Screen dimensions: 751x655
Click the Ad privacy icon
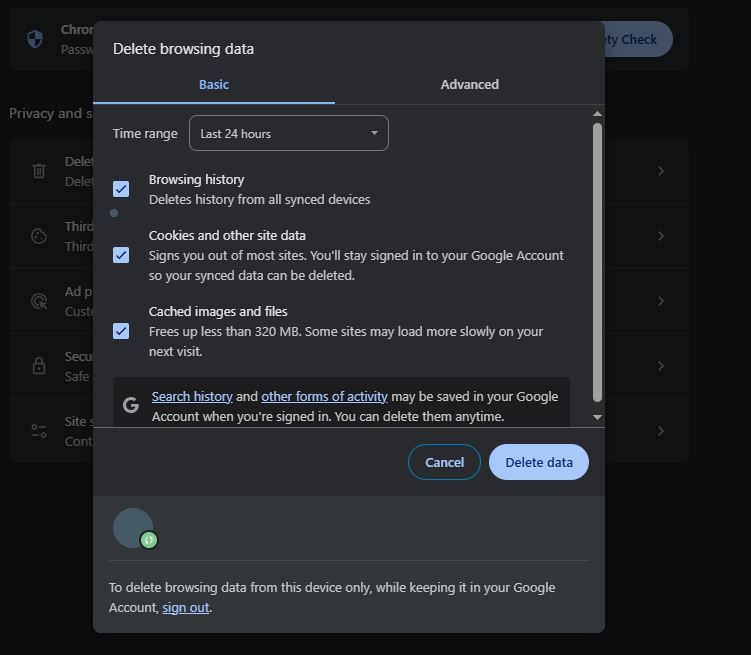coord(39,301)
